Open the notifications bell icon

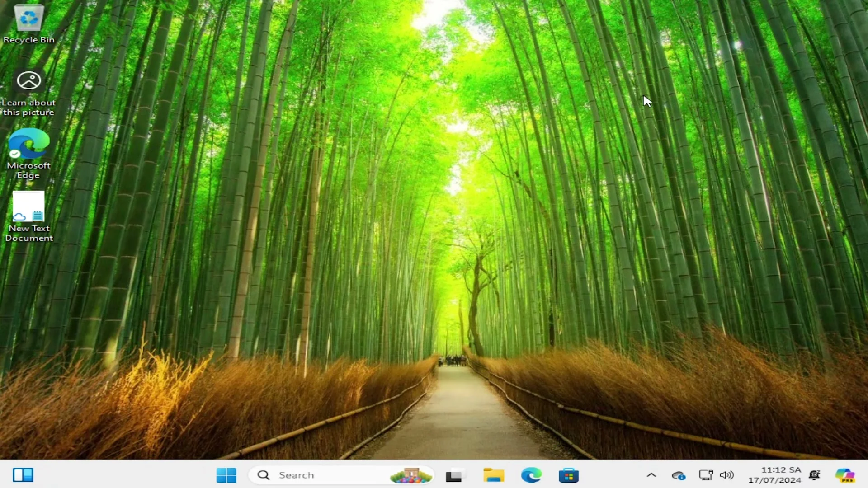coord(815,475)
